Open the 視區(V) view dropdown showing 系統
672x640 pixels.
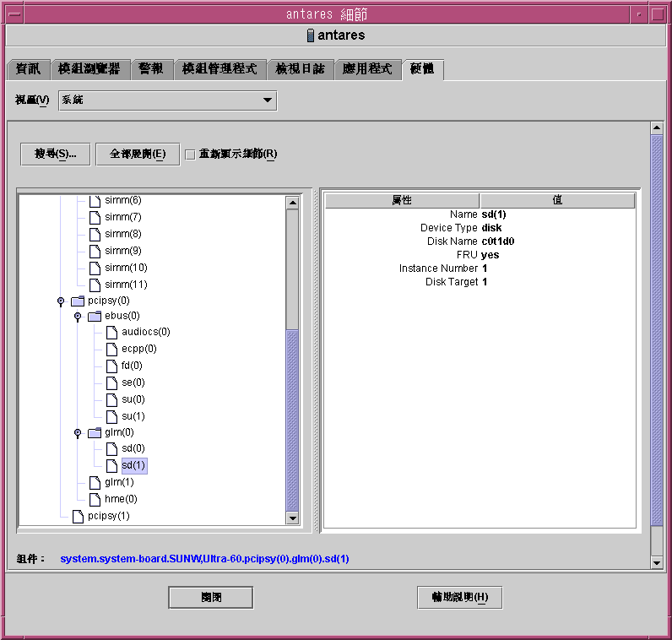coord(167,100)
